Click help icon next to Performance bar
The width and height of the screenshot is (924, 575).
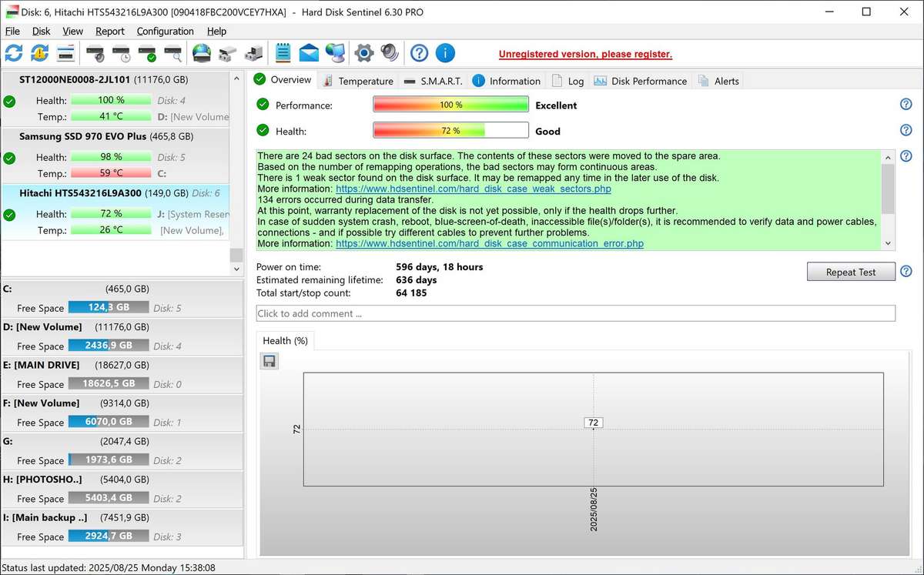click(x=906, y=105)
